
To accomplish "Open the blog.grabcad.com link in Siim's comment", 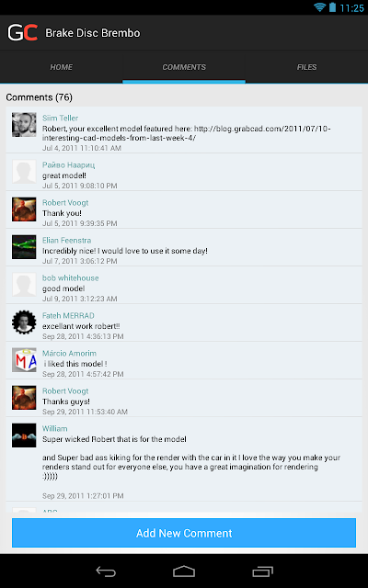I will coord(187,133).
